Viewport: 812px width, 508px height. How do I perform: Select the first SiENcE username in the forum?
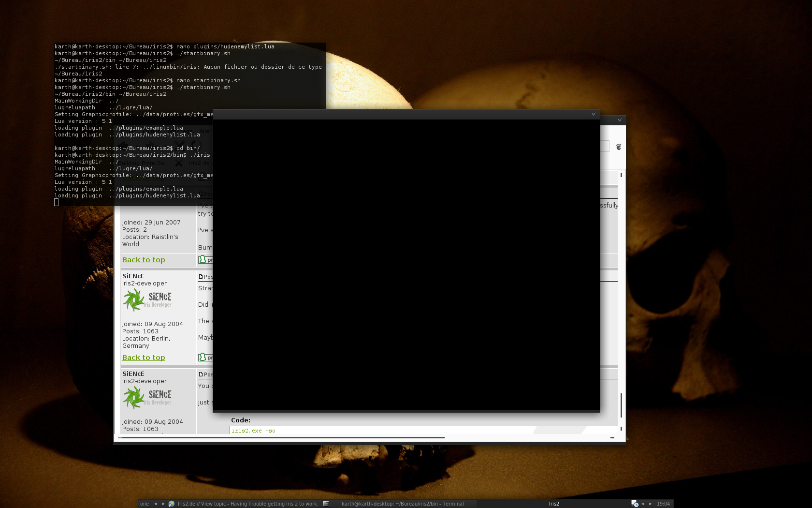133,276
